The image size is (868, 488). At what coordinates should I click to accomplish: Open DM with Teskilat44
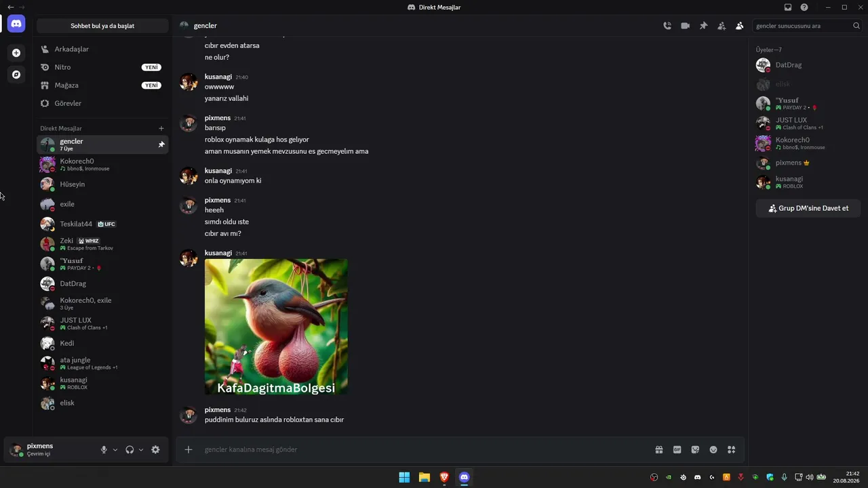pos(102,224)
